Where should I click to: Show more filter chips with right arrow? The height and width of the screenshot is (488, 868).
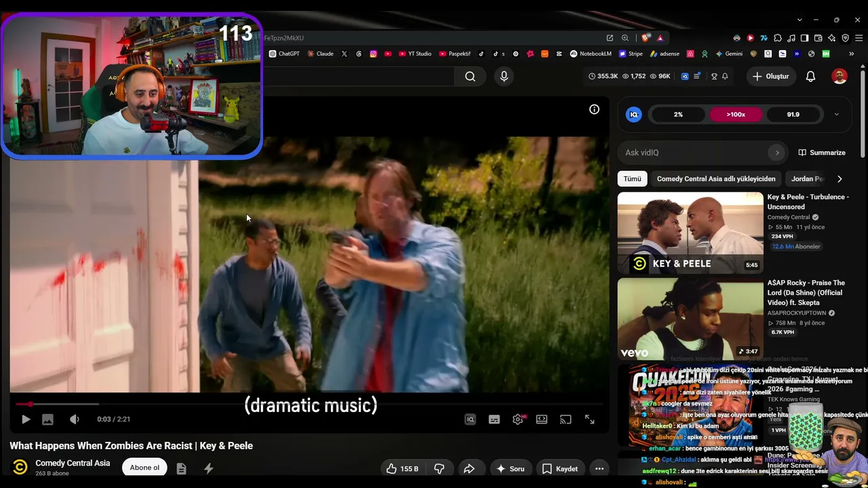tap(840, 179)
